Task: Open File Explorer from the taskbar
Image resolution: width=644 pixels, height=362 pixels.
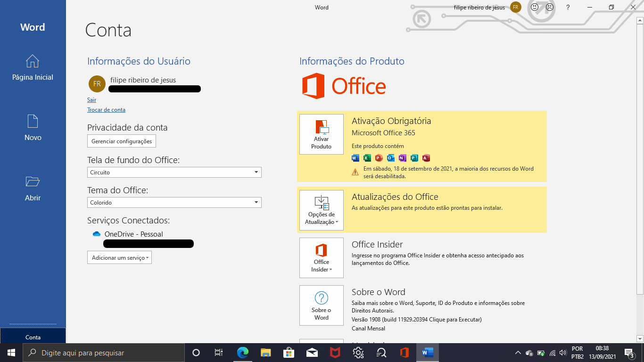Action: (266, 353)
